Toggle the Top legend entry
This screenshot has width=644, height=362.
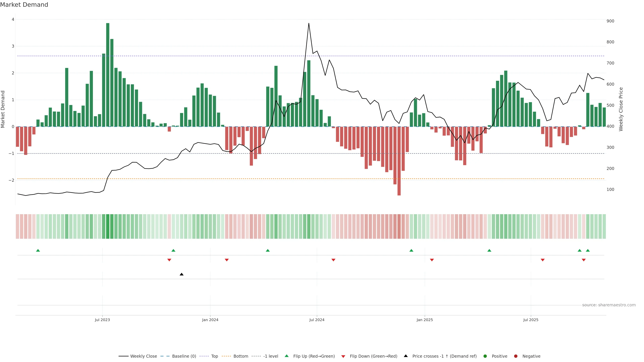(214, 356)
